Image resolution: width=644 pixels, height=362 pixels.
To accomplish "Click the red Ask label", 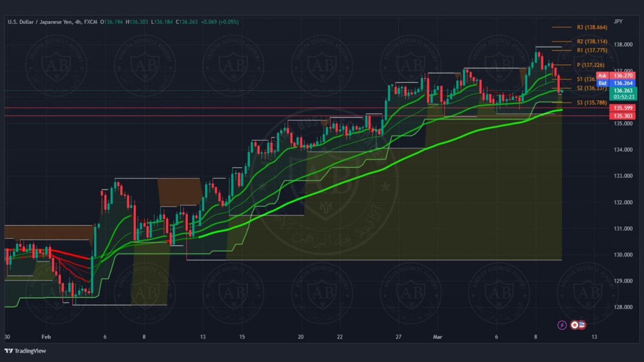I will point(602,75).
